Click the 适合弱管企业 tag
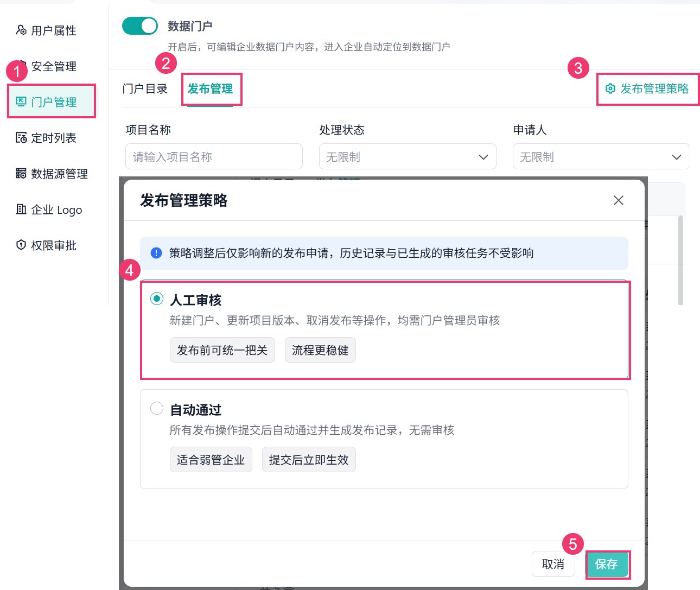Image resolution: width=700 pixels, height=590 pixels. (211, 460)
